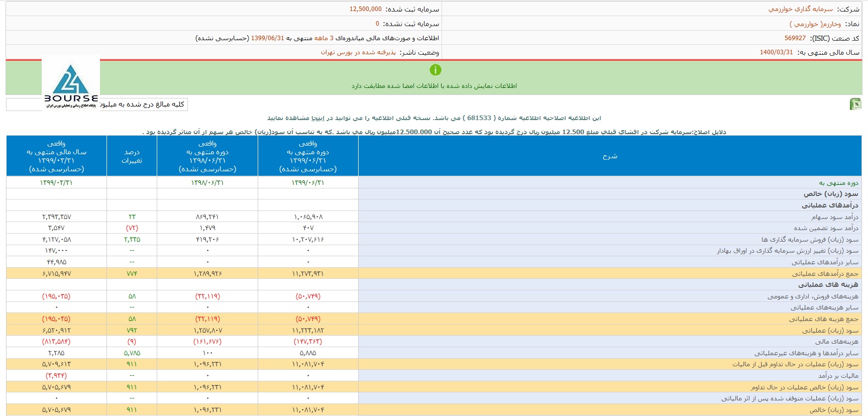Click row label جمع درآمدهای عملیاتی
868x416 pixels.
tap(825, 274)
